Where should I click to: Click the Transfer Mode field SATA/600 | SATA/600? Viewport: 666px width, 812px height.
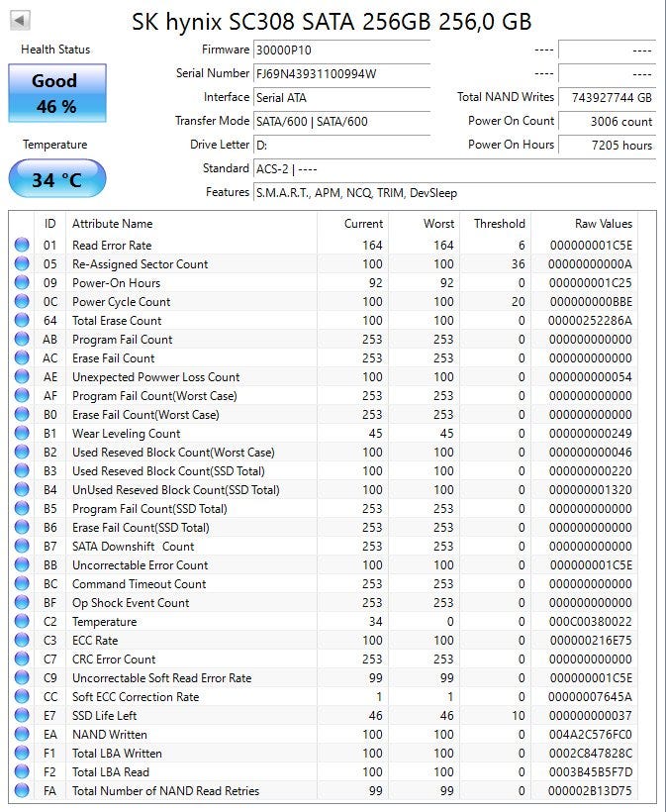[341, 121]
